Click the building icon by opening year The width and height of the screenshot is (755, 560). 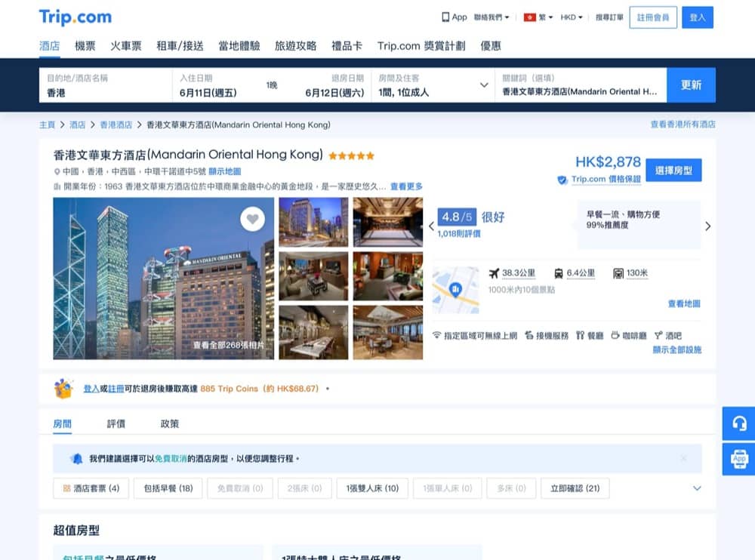tap(57, 186)
